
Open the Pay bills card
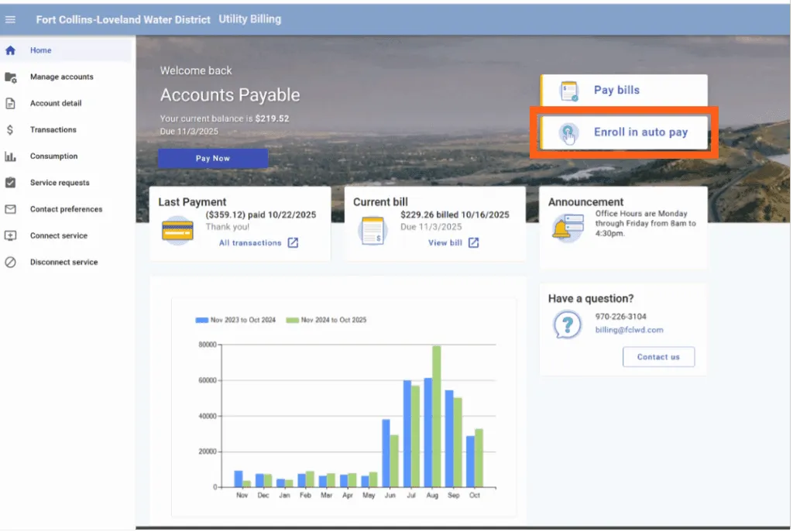[x=623, y=91]
